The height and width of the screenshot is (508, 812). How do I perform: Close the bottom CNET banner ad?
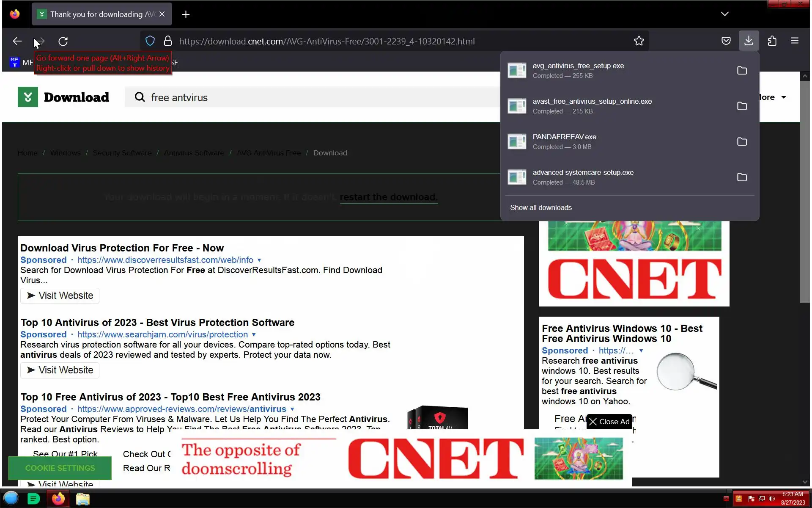(609, 422)
